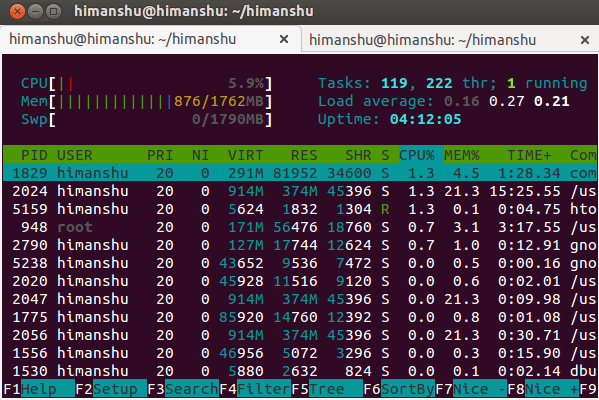The width and height of the screenshot is (599, 400).
Task: Open the F6 SortBy menu
Action: (x=399, y=389)
